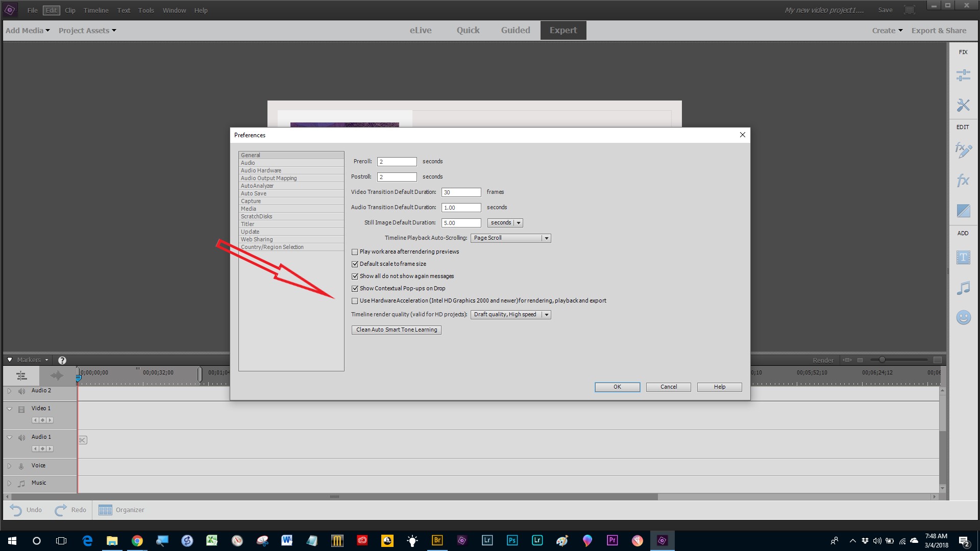Click Clean Auto Smart Tone Learning button
Image resolution: width=980 pixels, height=551 pixels.
(397, 330)
